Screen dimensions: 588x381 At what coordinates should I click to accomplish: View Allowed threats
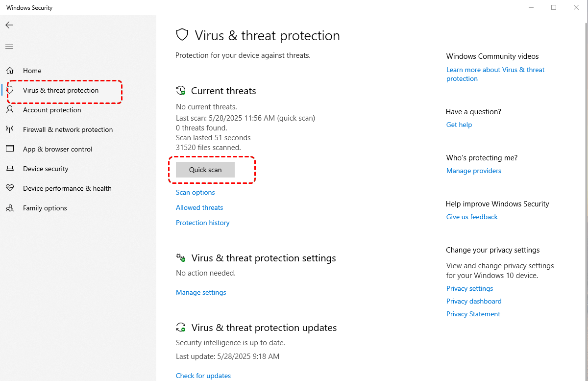(x=199, y=207)
